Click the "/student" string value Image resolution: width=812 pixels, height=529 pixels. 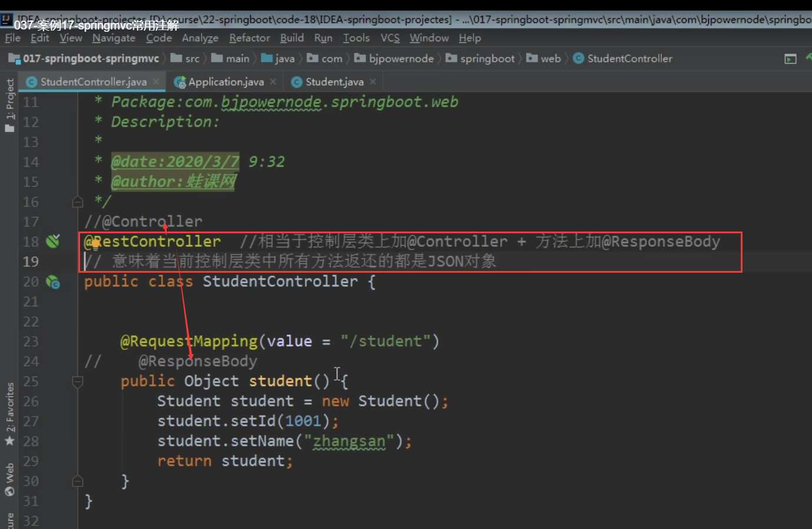[x=386, y=341]
